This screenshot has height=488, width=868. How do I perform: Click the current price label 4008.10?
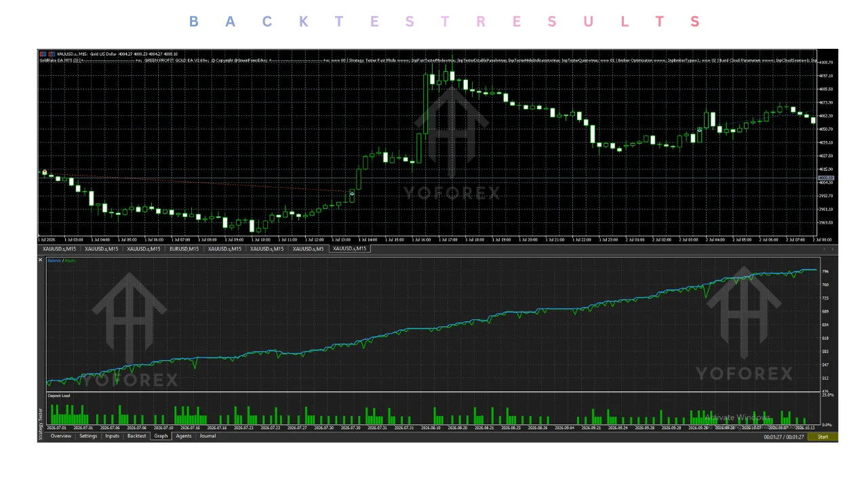click(x=827, y=178)
